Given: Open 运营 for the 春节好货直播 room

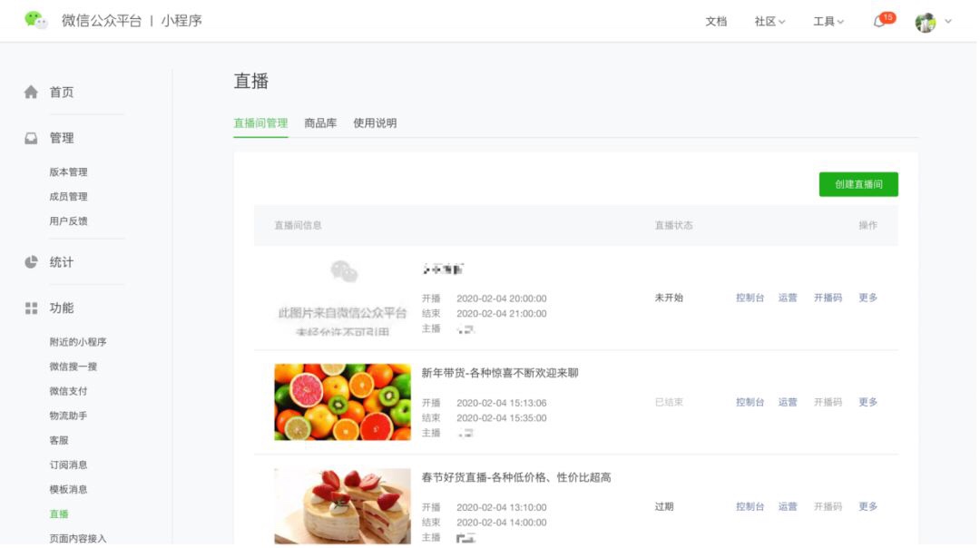Looking at the screenshot, I should point(787,507).
